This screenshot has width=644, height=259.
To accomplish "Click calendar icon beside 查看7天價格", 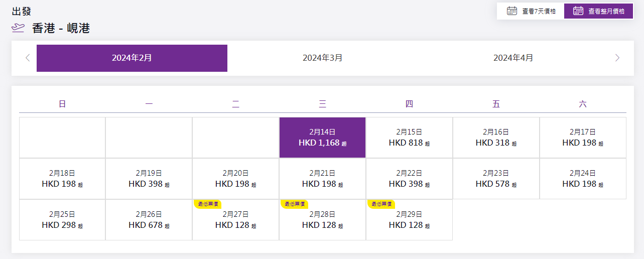I will pyautogui.click(x=511, y=11).
